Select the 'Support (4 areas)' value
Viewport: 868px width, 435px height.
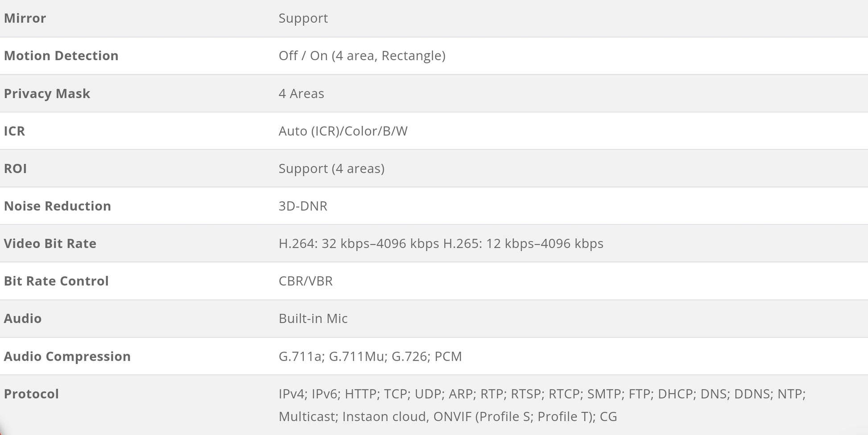[331, 168]
